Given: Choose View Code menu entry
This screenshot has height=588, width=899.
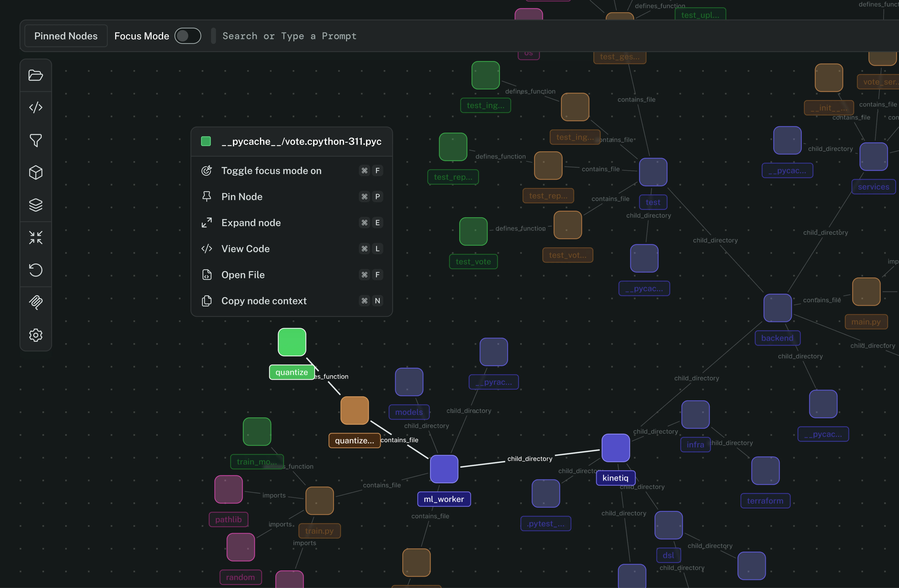Looking at the screenshot, I should (292, 249).
